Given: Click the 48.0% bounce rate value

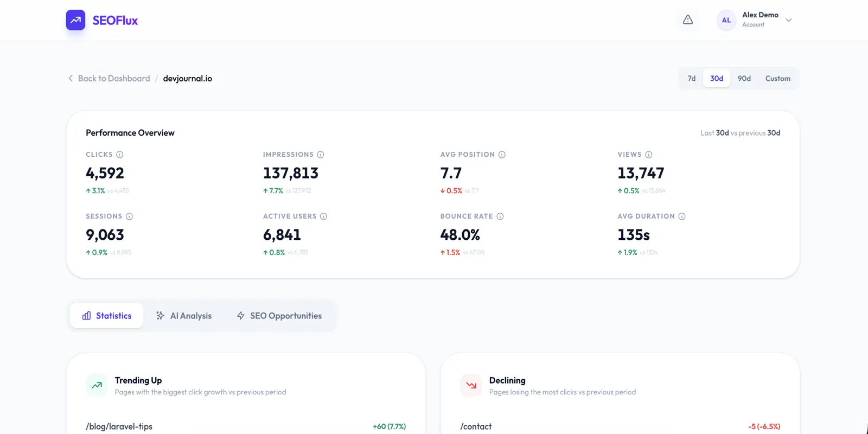Looking at the screenshot, I should [x=460, y=235].
